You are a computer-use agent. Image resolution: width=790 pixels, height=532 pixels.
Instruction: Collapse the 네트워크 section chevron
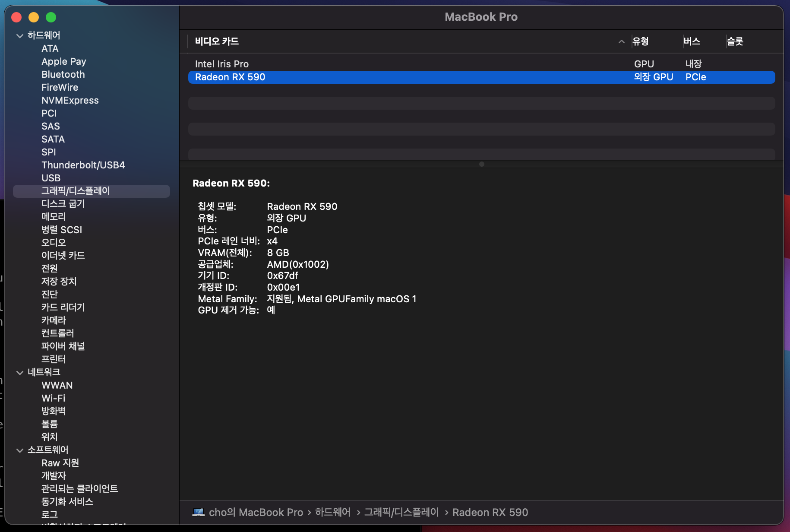point(20,373)
